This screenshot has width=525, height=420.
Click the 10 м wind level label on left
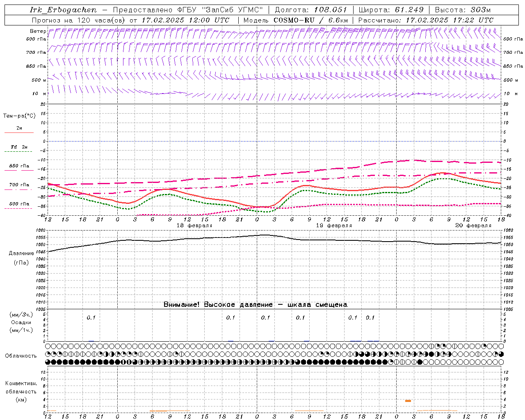coord(39,94)
